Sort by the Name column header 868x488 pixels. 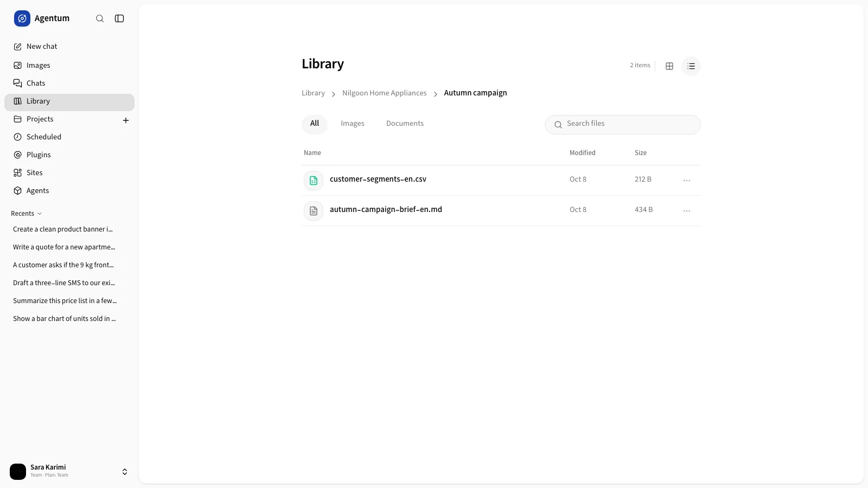coord(312,153)
